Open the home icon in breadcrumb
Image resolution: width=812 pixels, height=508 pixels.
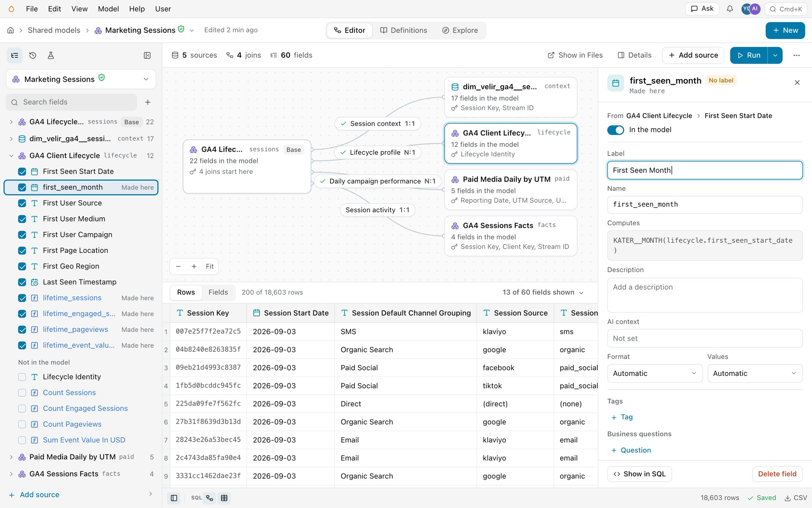coord(10,30)
